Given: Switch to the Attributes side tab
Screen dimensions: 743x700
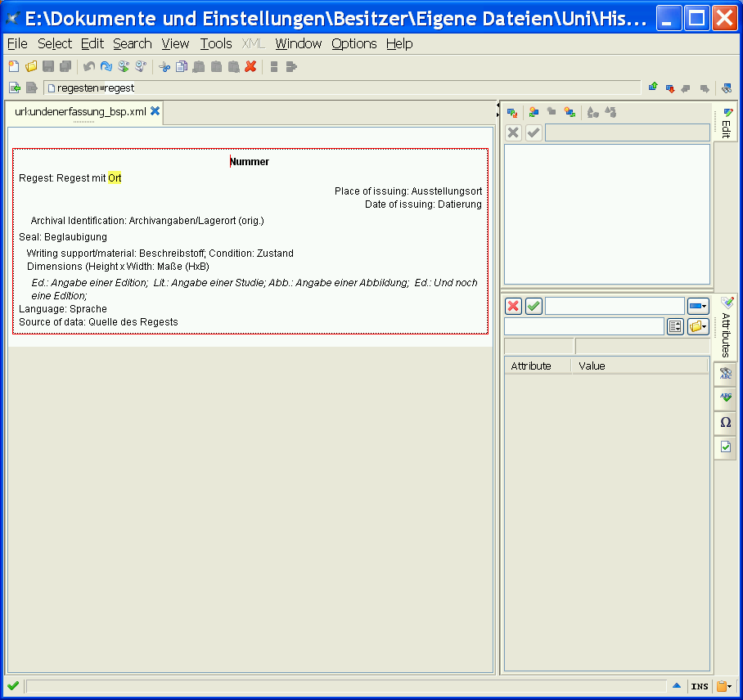Looking at the screenshot, I should 727,328.
